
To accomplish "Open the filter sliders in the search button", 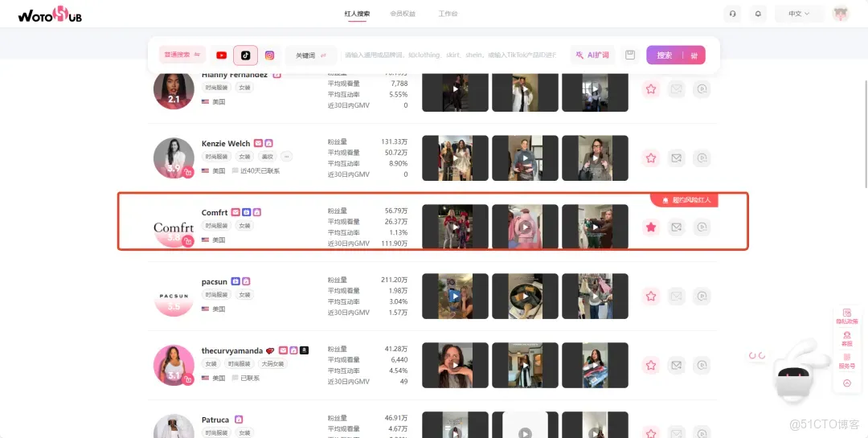I will (694, 55).
